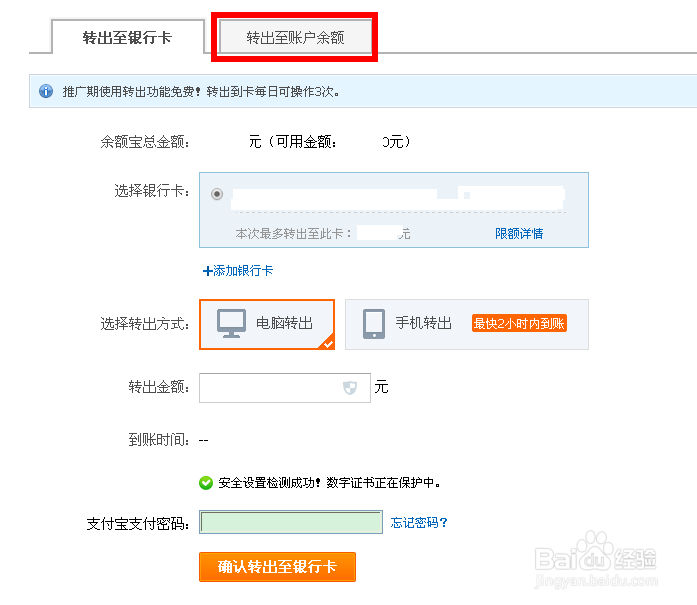Click the shield icon in amount field
This screenshot has width=697, height=605.
[x=350, y=388]
